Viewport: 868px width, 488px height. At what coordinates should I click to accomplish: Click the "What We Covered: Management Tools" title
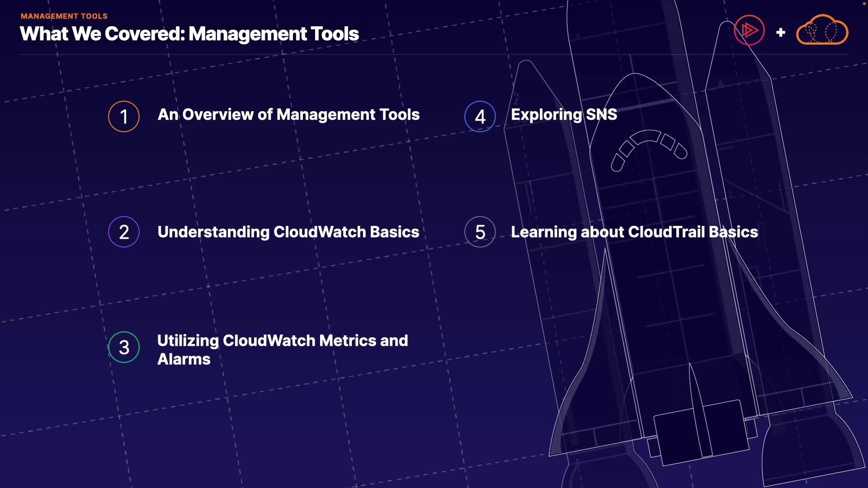pos(189,34)
